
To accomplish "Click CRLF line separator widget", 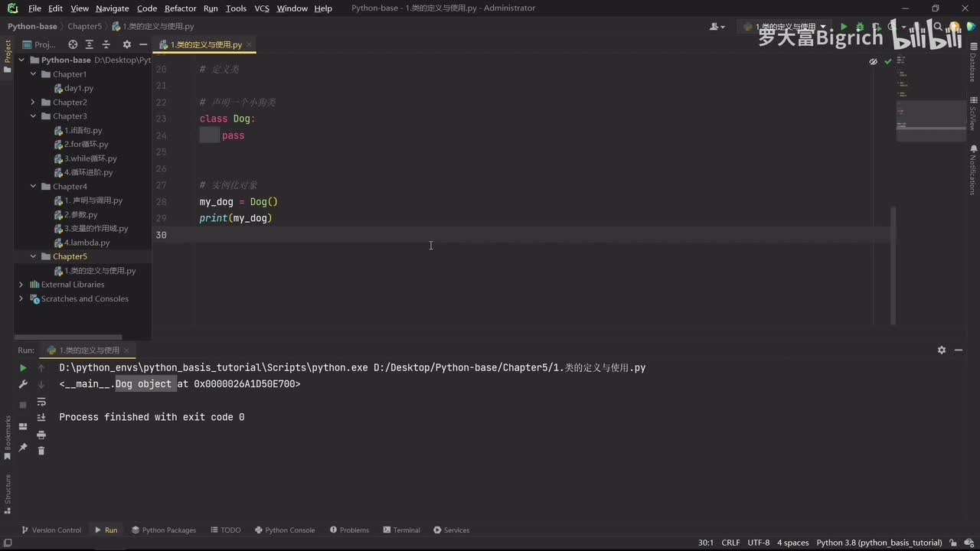I will click(730, 543).
